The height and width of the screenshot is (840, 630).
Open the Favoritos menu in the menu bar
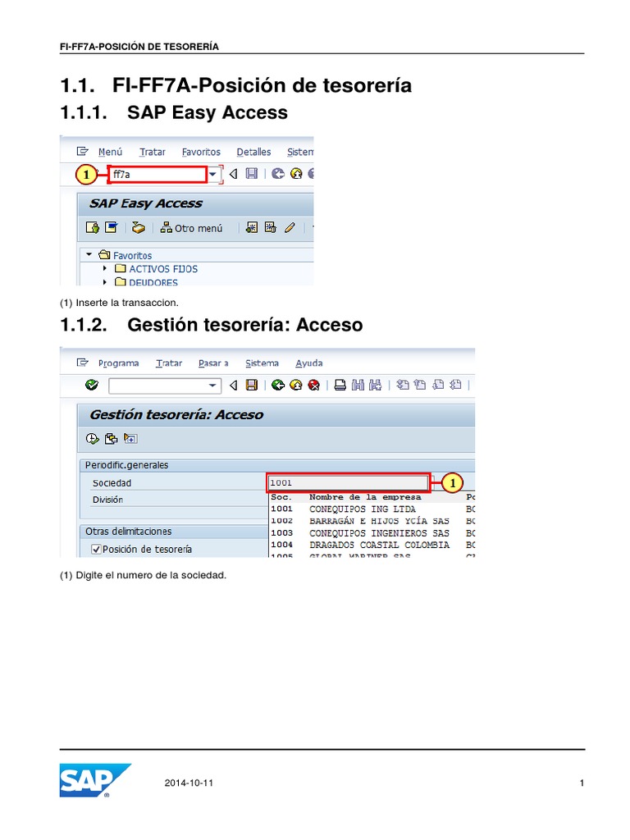click(x=201, y=152)
